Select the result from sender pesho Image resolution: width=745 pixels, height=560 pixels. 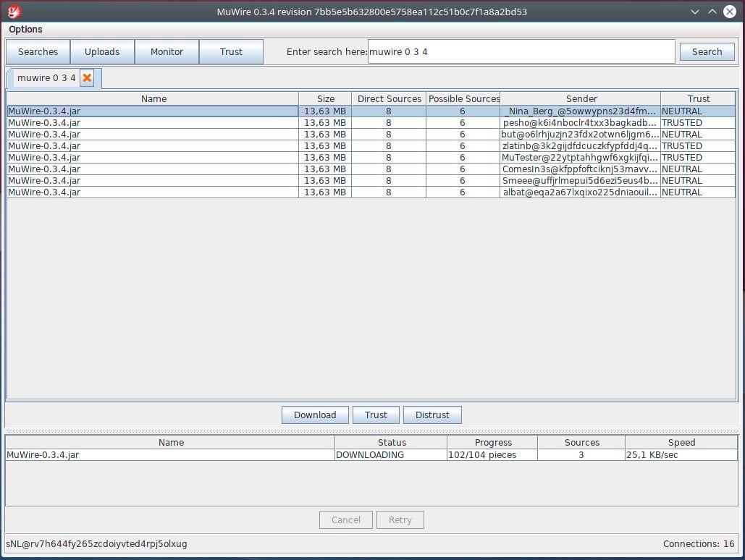pyautogui.click(x=371, y=122)
